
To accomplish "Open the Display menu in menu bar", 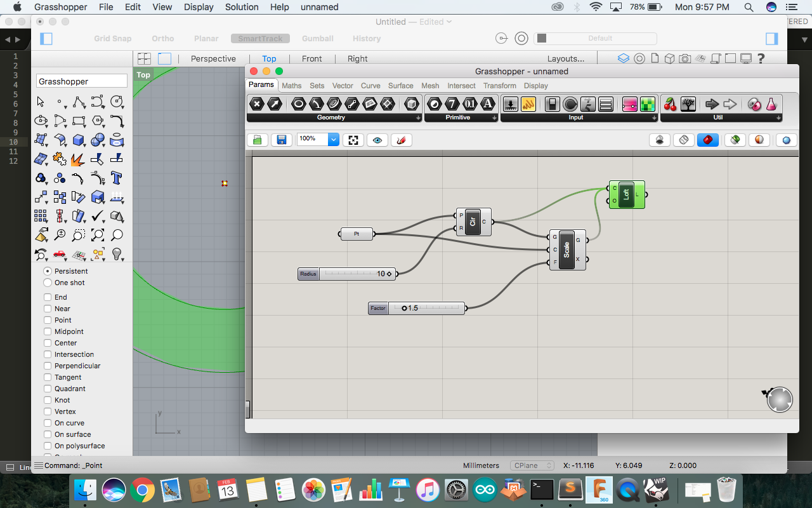I will click(x=199, y=7).
